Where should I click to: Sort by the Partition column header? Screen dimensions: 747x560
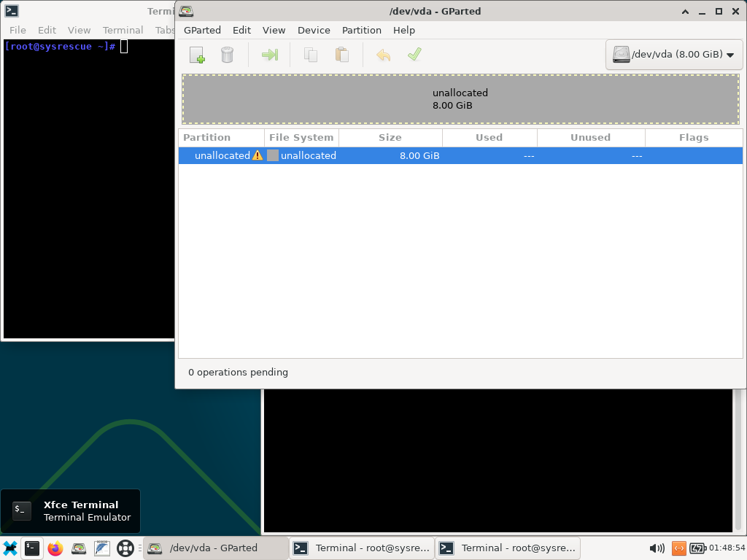click(222, 138)
